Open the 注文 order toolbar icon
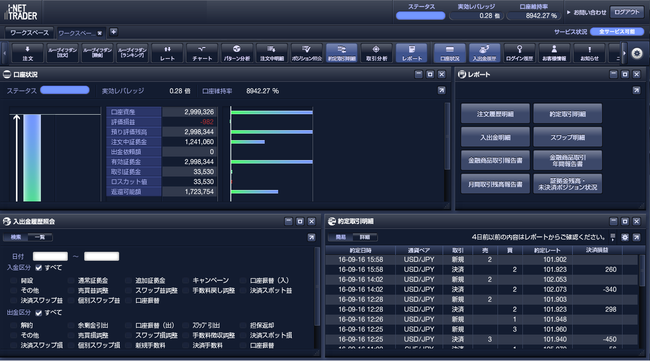Image resolution: width=650 pixels, height=361 pixels. point(27,53)
